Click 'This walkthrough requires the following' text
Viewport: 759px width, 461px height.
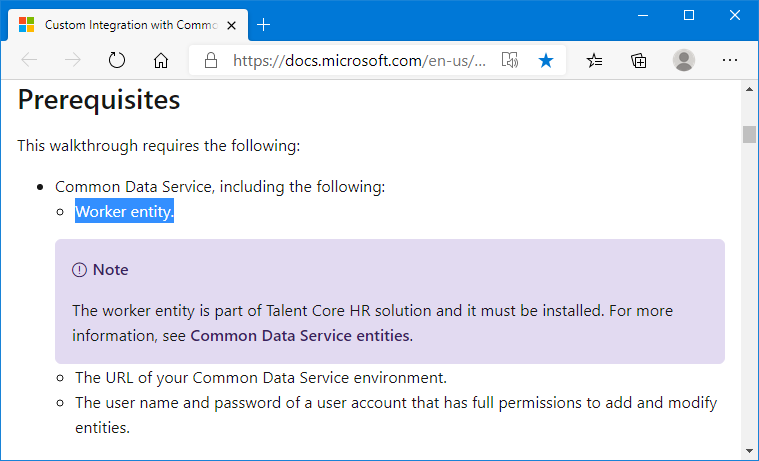coord(159,145)
